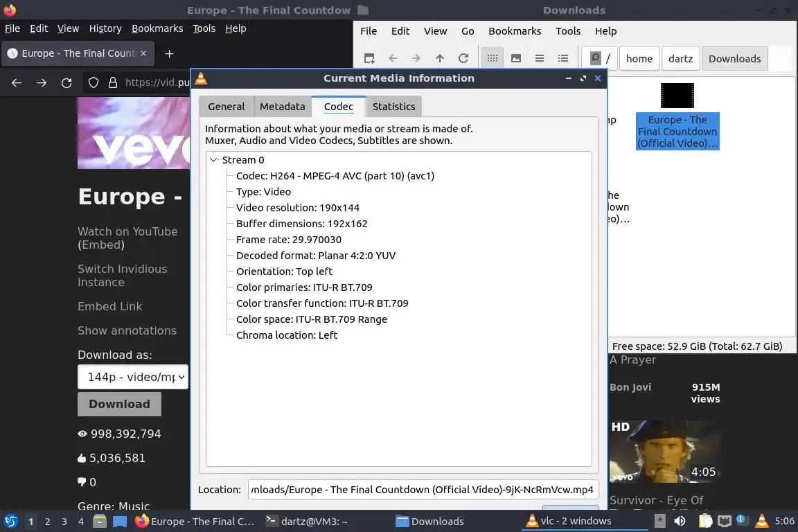Viewport: 798px width, 532px height.
Task: Click the show desktop icon in taskbar
Action: pyautogui.click(x=120, y=522)
